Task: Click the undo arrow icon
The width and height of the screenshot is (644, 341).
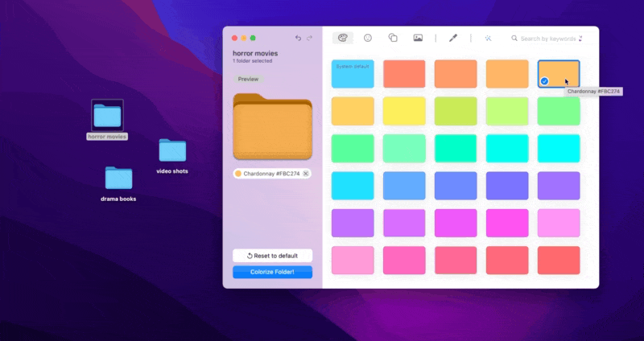Action: [298, 38]
